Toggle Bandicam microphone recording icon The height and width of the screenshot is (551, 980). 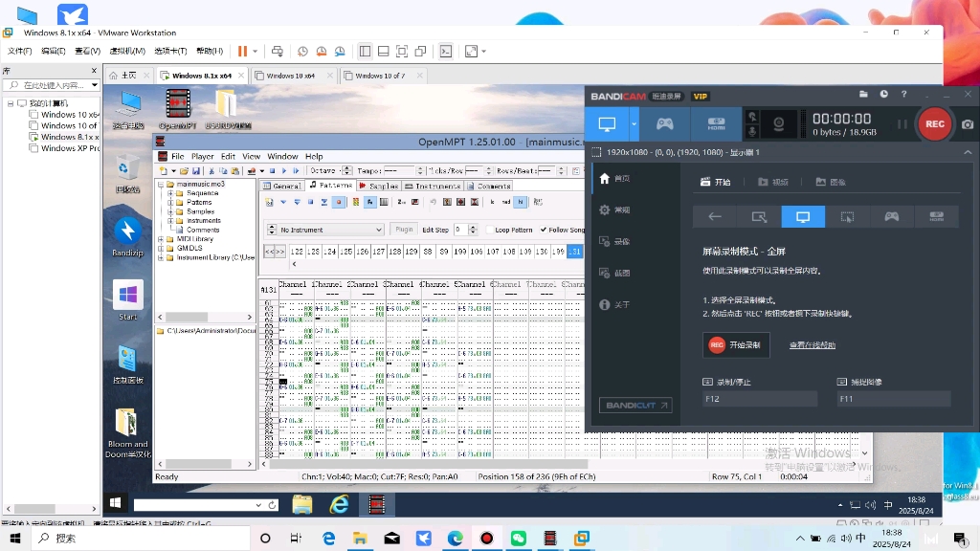click(752, 130)
